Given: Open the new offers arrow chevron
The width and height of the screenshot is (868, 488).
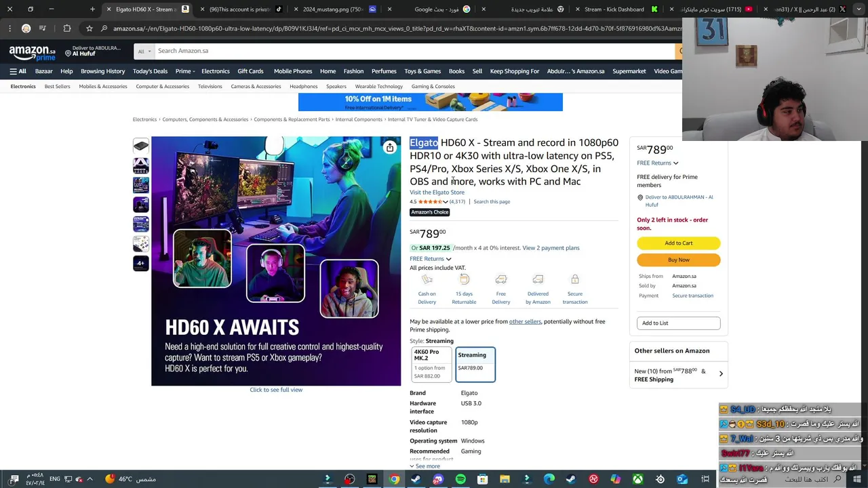Looking at the screenshot, I should [721, 374].
